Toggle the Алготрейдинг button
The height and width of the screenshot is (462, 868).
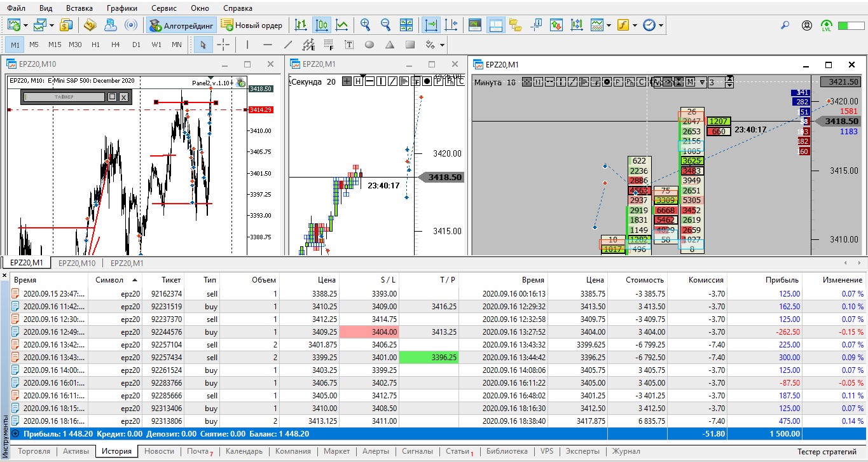(x=182, y=25)
